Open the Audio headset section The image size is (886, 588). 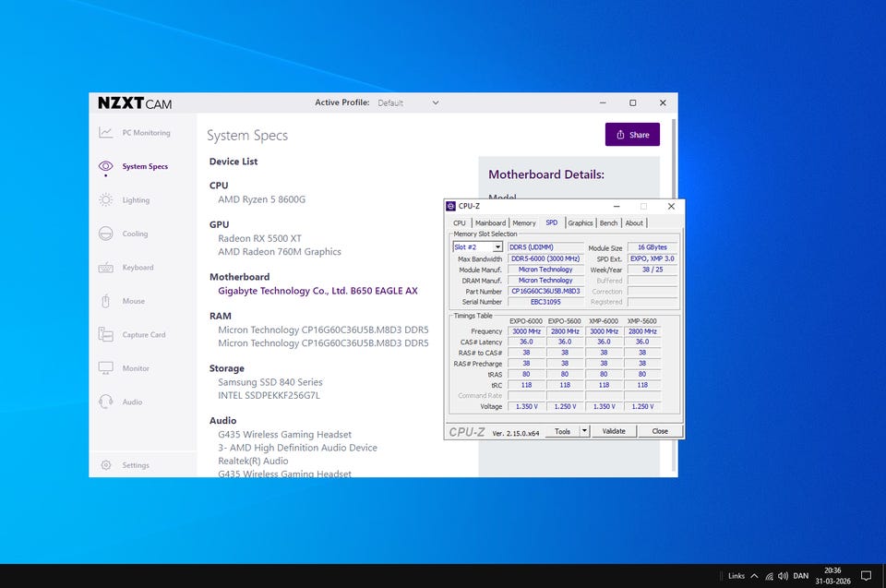pos(106,402)
